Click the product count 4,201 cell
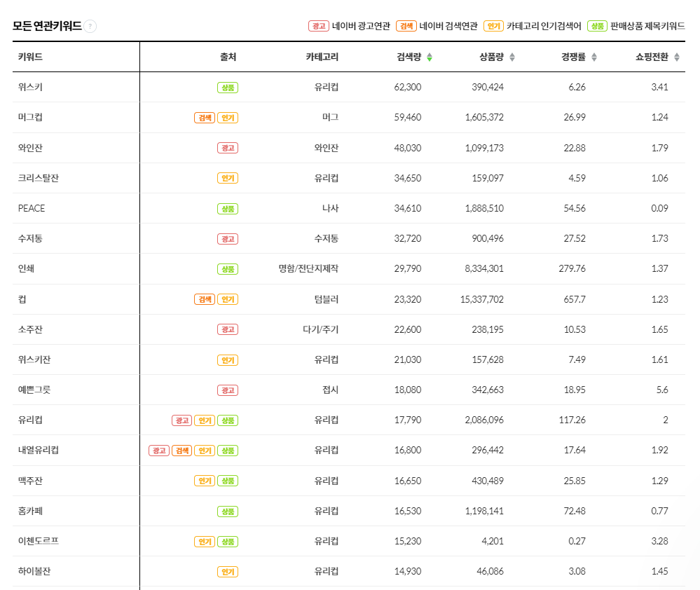700x590 pixels. tap(493, 541)
